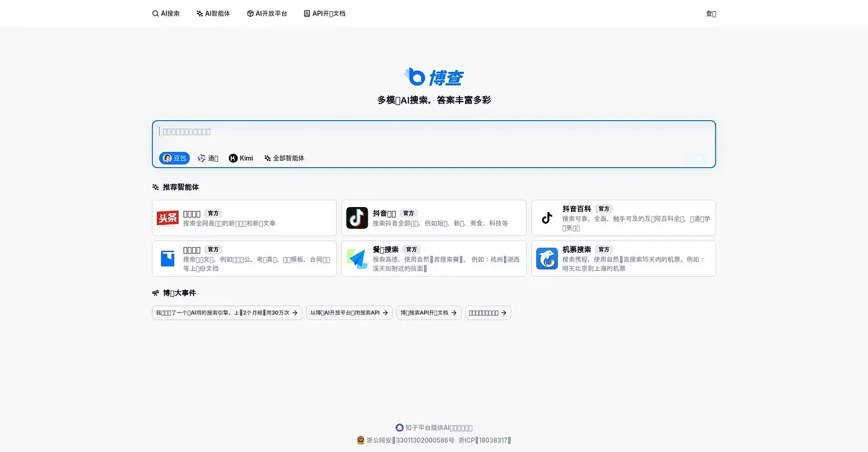The image size is (868, 452).
Task: Open the AI搜索 item in top navigation
Action: pos(166,13)
